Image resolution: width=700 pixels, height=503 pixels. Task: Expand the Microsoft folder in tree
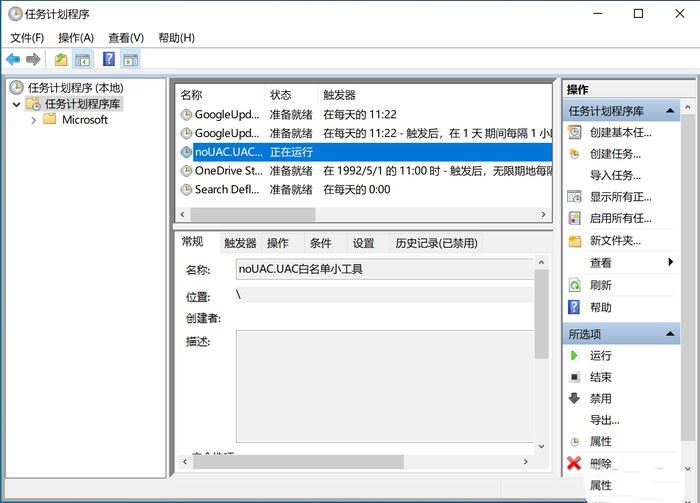pyautogui.click(x=34, y=120)
